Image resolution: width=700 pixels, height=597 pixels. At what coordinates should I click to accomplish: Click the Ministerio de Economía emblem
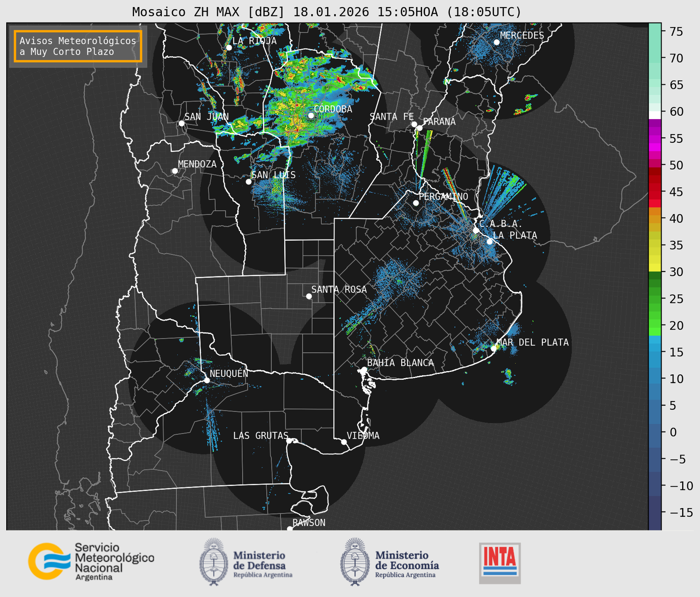pyautogui.click(x=355, y=562)
